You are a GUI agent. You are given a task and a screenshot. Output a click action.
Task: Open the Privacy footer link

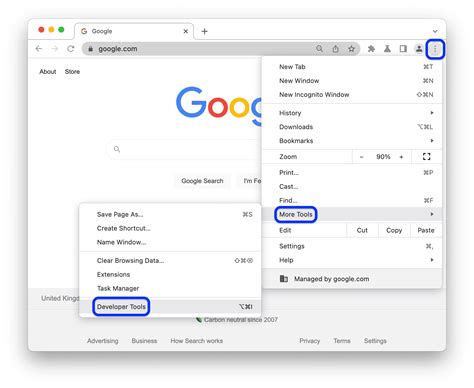point(310,341)
